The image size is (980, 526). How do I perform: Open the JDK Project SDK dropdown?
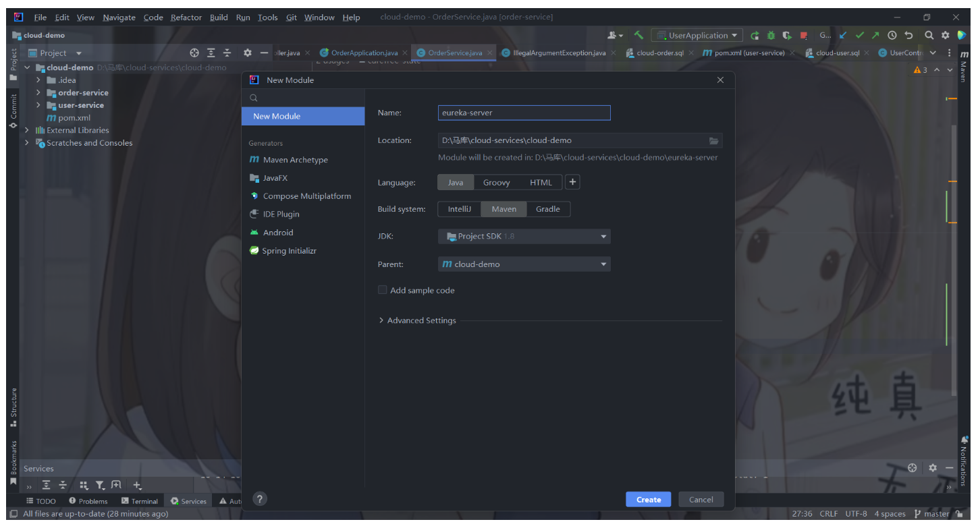[x=524, y=237]
